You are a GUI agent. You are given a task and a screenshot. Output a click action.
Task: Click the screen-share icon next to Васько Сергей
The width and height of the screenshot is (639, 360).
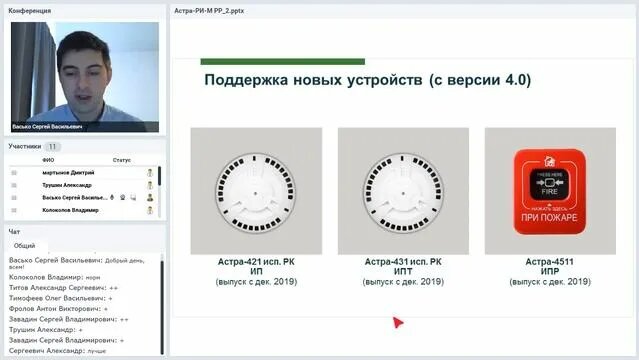[x=133, y=198]
